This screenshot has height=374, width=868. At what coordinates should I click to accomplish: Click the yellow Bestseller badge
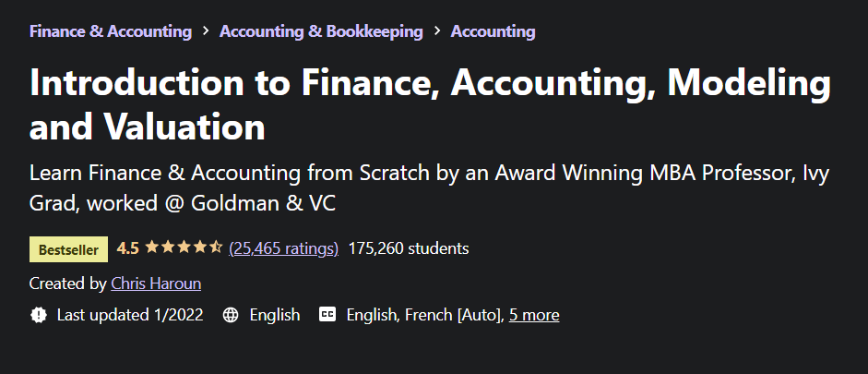point(68,249)
